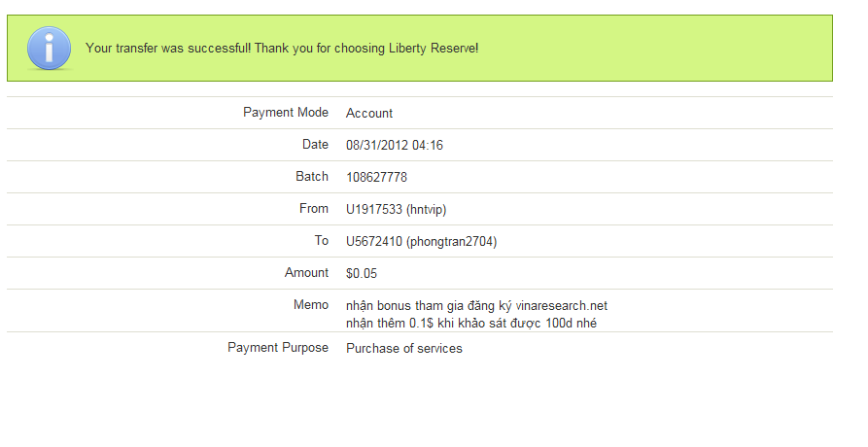Click the Amount label

coord(306,273)
